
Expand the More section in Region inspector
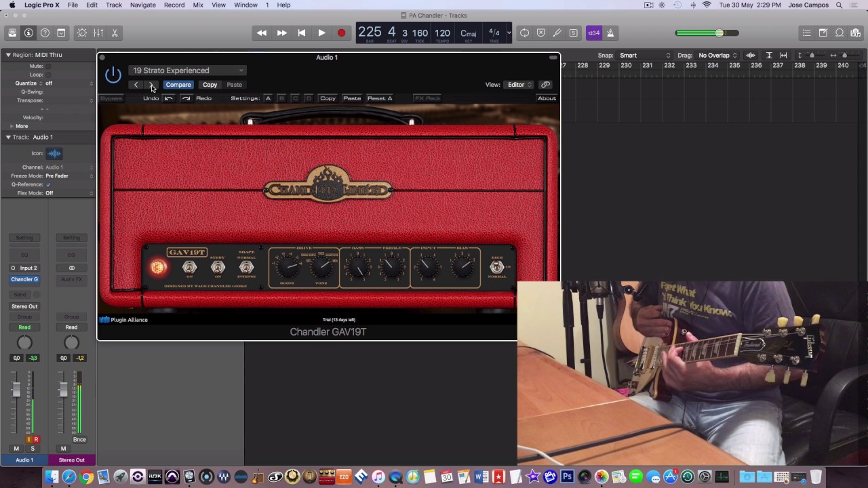pyautogui.click(x=12, y=126)
